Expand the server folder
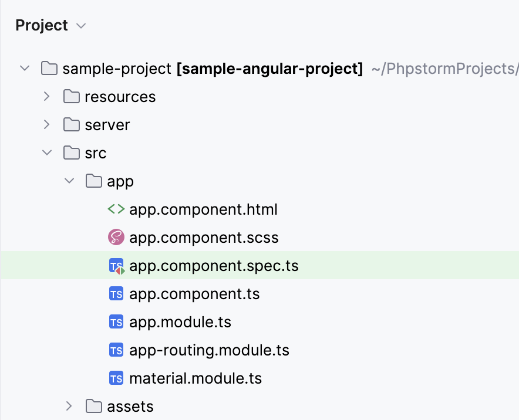Image resolution: width=519 pixels, height=420 pixels. 47,125
